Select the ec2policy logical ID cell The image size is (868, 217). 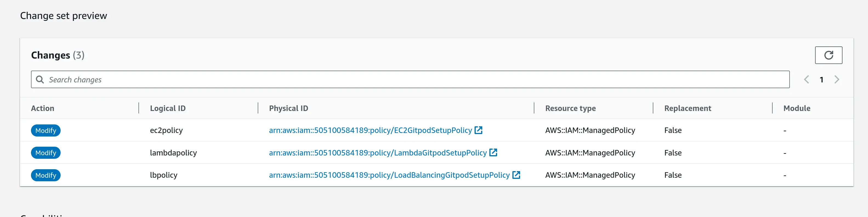(166, 130)
